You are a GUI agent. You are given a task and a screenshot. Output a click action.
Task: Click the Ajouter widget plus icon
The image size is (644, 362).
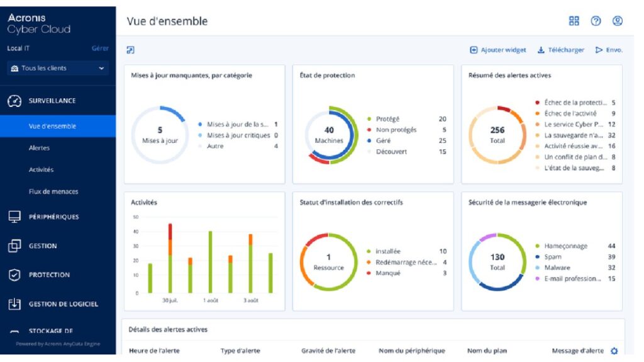[x=474, y=50]
